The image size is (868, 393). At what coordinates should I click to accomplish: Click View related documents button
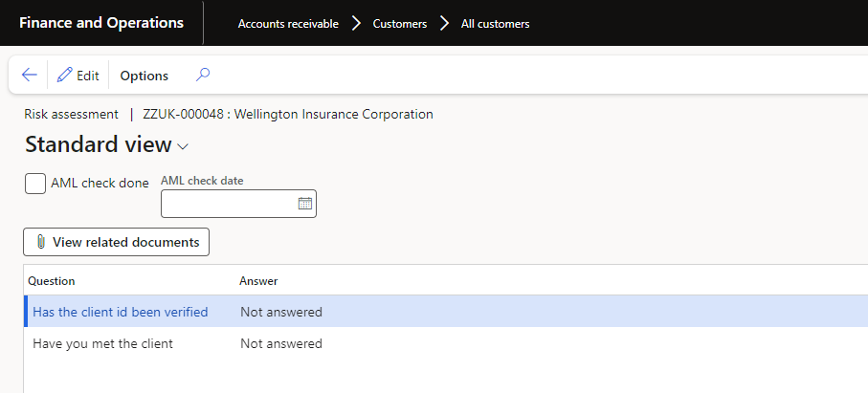[x=116, y=242]
